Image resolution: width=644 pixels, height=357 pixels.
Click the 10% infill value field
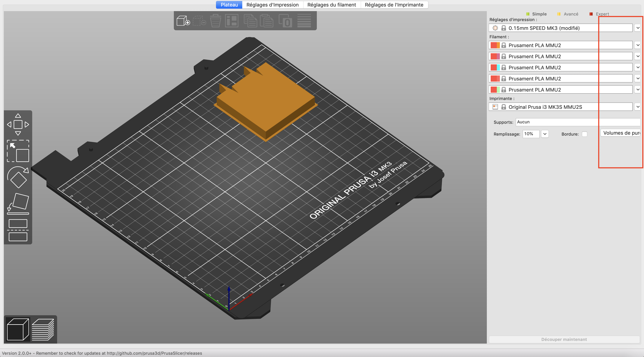531,134
